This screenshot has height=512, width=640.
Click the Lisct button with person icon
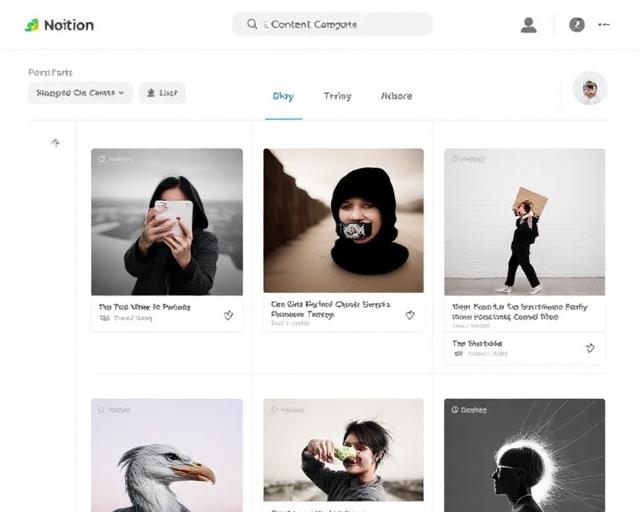pyautogui.click(x=162, y=93)
